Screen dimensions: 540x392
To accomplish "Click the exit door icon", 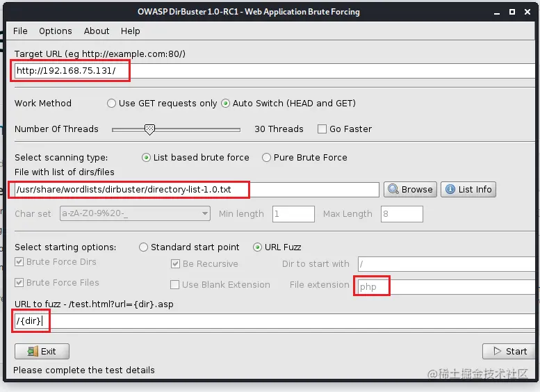I will pos(33,352).
